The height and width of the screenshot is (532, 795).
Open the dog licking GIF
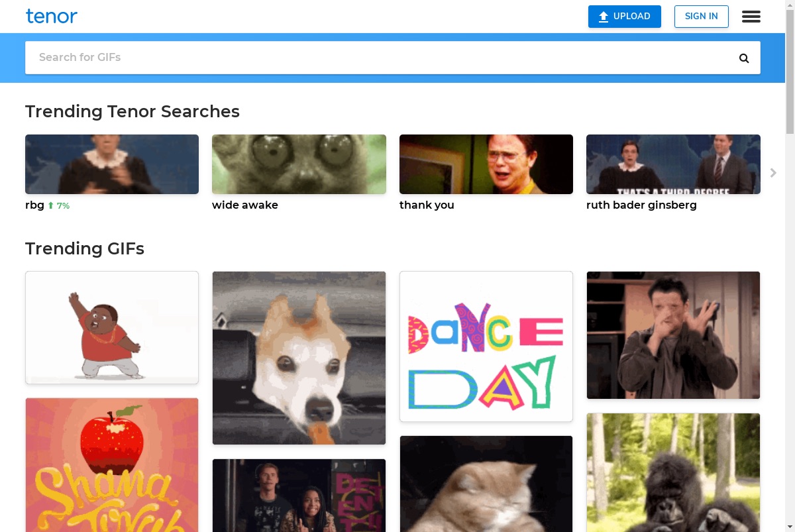(x=299, y=358)
